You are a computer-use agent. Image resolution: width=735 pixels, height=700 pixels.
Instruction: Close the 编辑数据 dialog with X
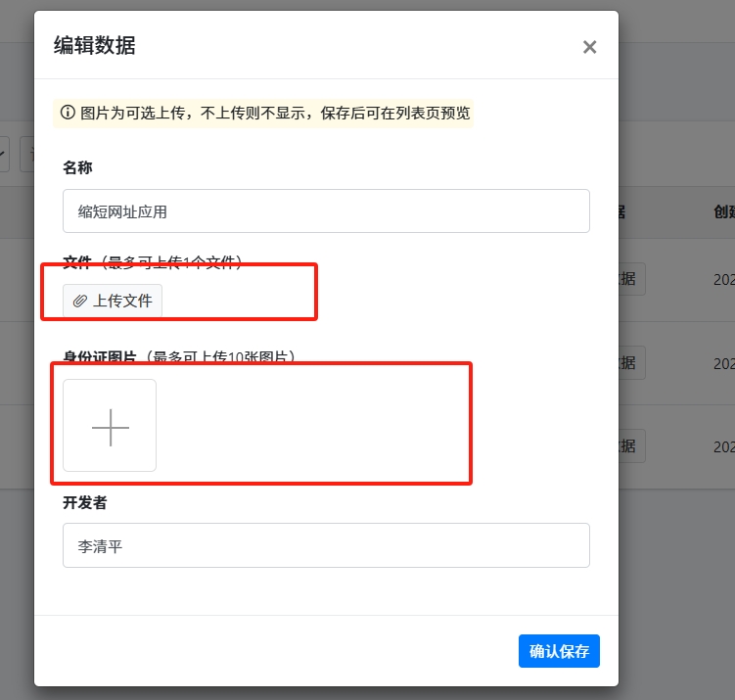[589, 47]
